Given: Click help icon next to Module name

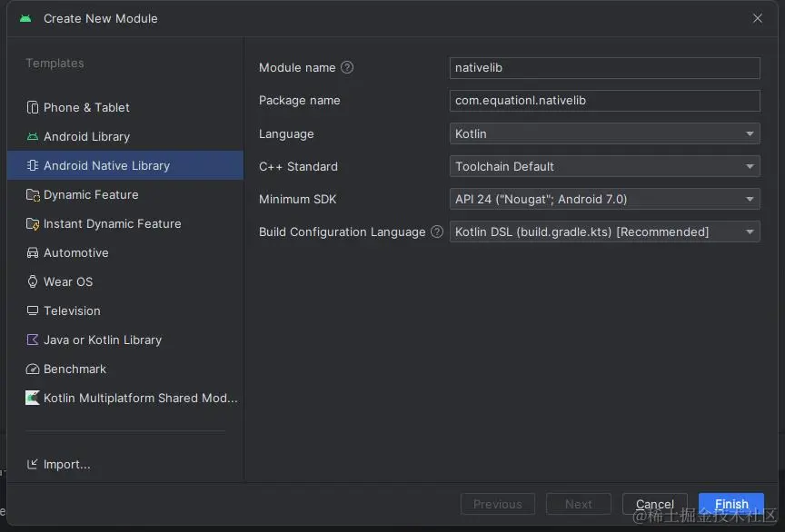Looking at the screenshot, I should 347,67.
